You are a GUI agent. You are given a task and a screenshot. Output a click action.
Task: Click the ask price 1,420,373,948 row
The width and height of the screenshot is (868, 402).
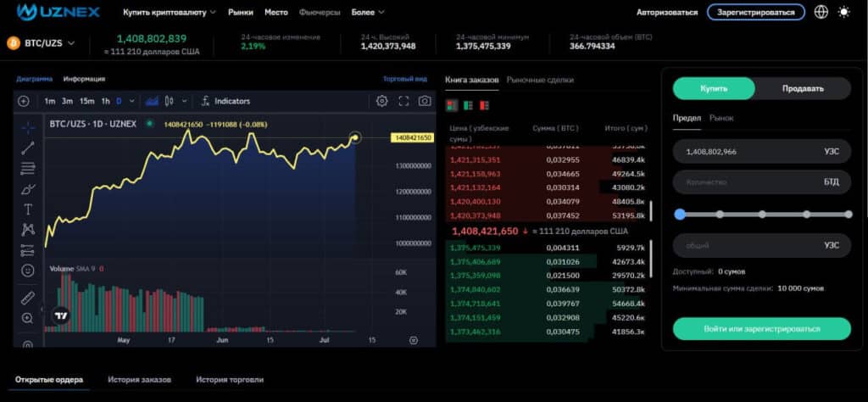pyautogui.click(x=548, y=215)
